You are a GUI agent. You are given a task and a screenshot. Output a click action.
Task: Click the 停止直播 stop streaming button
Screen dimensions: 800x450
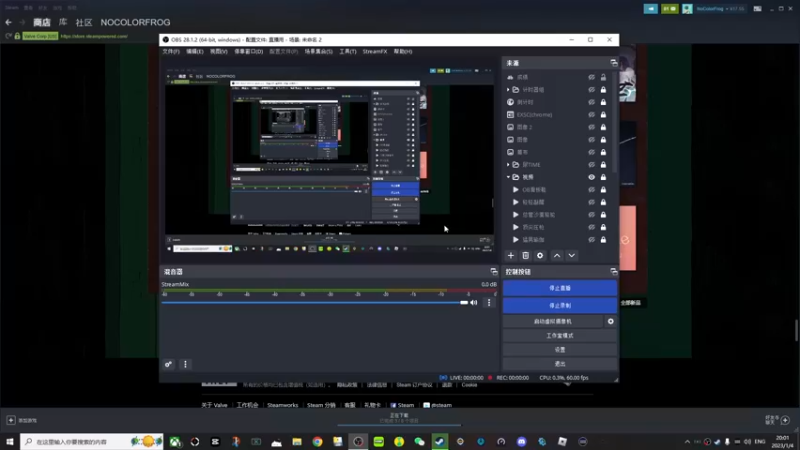click(x=560, y=288)
